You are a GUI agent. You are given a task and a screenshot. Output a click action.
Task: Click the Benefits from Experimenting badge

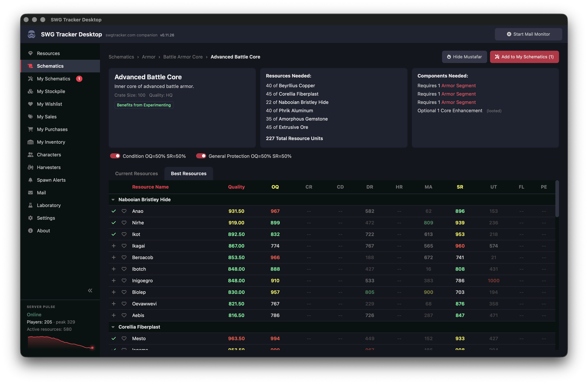[144, 105]
